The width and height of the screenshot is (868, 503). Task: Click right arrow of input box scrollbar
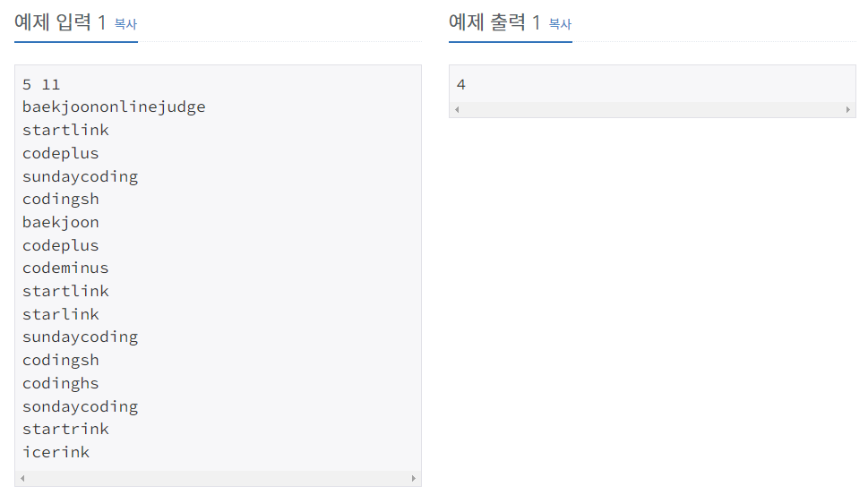point(414,479)
